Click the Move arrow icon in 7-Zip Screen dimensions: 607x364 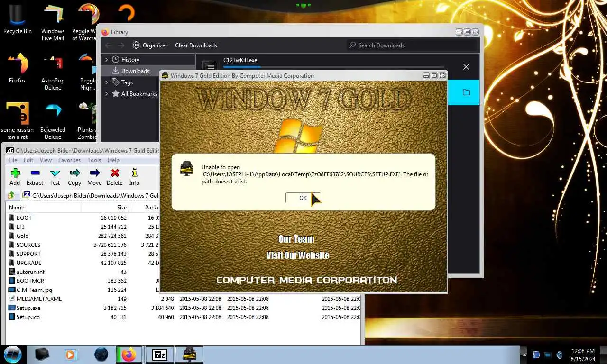94,173
